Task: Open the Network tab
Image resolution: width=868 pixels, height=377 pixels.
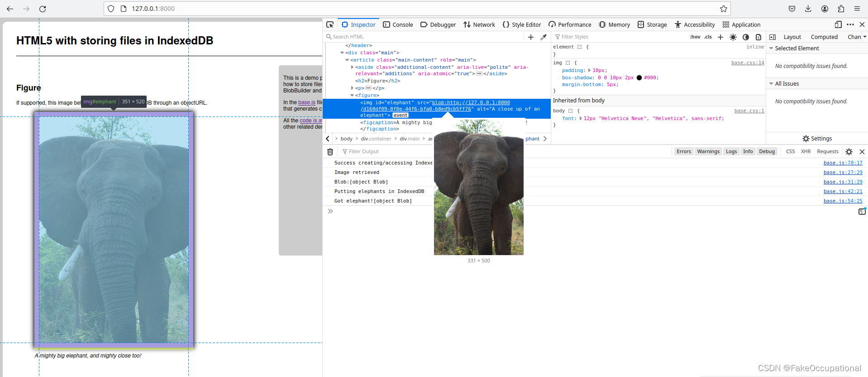Action: [x=479, y=24]
